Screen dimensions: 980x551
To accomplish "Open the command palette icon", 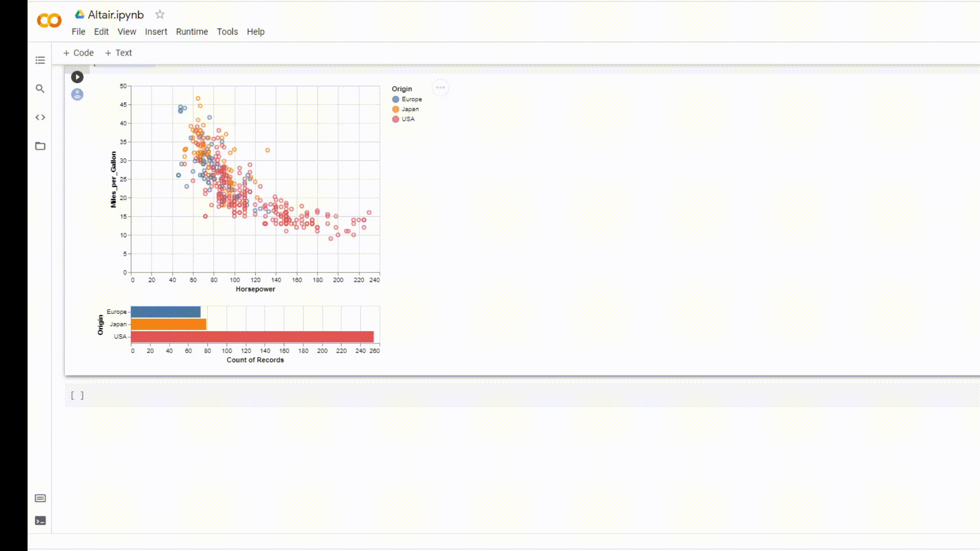I will point(40,498).
